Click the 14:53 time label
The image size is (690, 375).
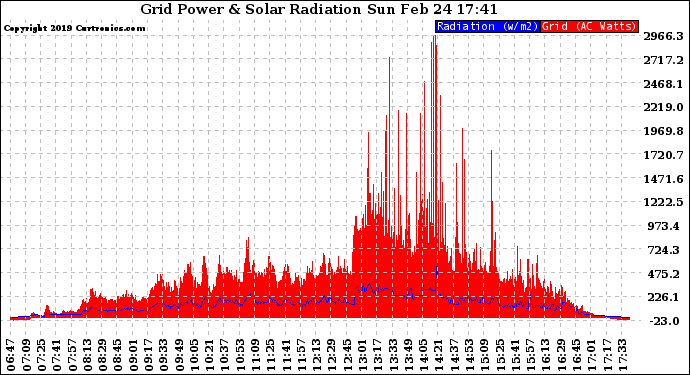coord(470,355)
